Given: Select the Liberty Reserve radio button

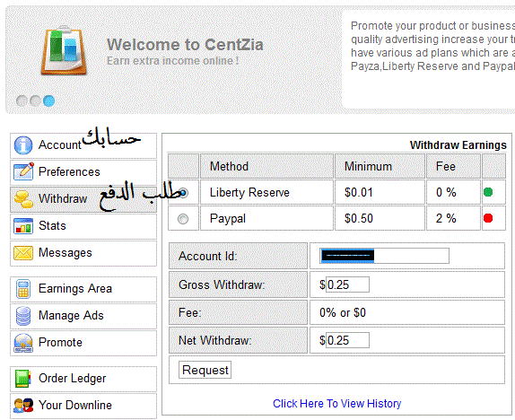Looking at the screenshot, I should [x=183, y=193].
